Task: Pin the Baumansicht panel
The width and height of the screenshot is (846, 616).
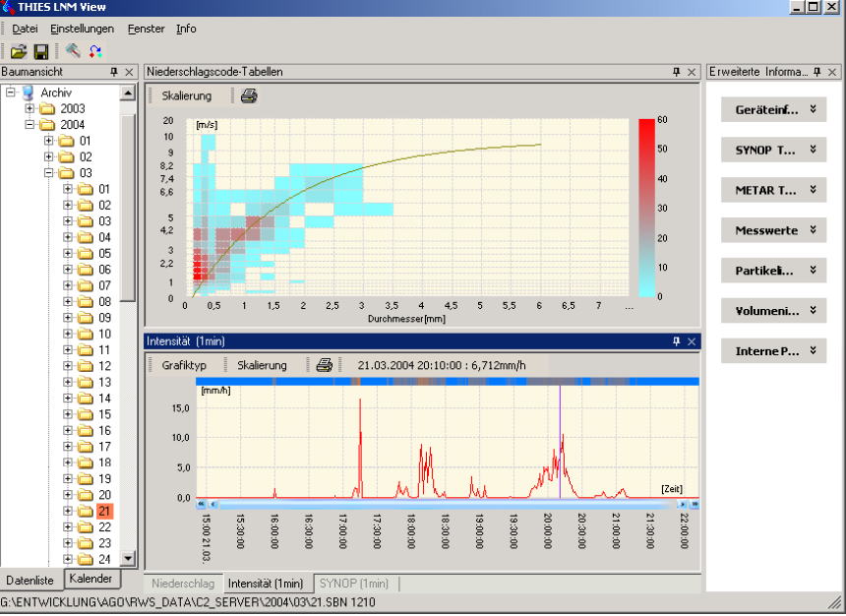Action: (114, 72)
